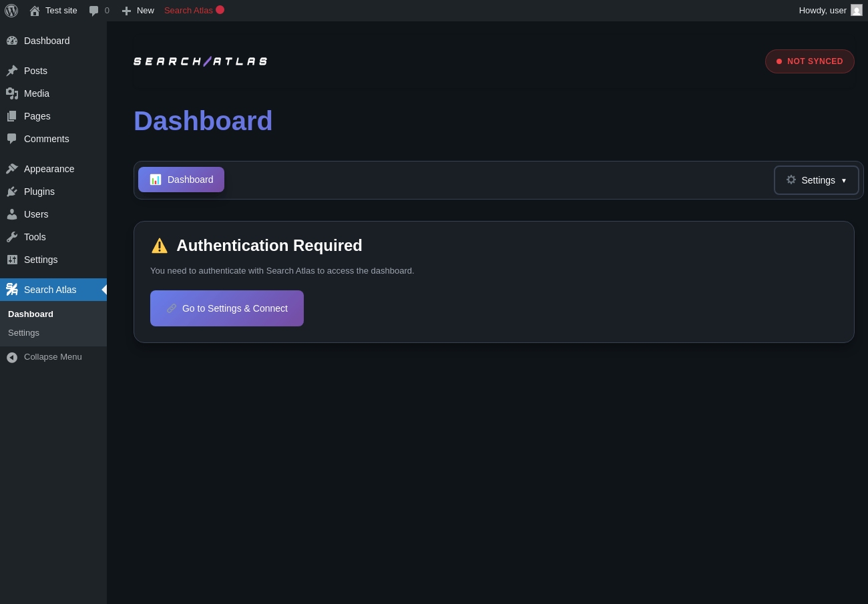Screen dimensions: 868x604
Task: Click the Appearance paintbrush icon
Action: [x=12, y=169]
